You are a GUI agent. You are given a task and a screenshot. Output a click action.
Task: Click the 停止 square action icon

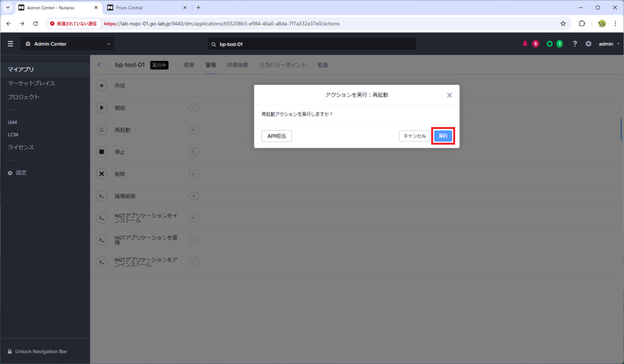click(x=102, y=152)
